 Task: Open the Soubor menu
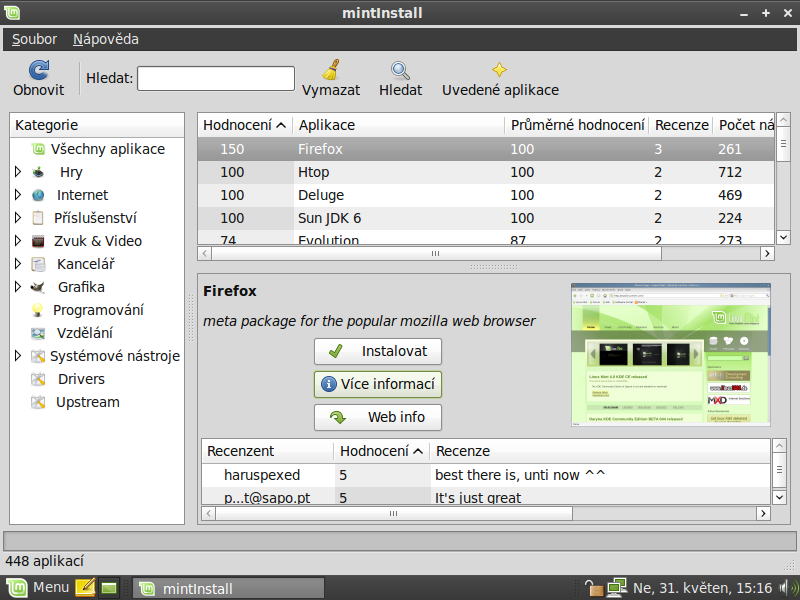coord(35,39)
